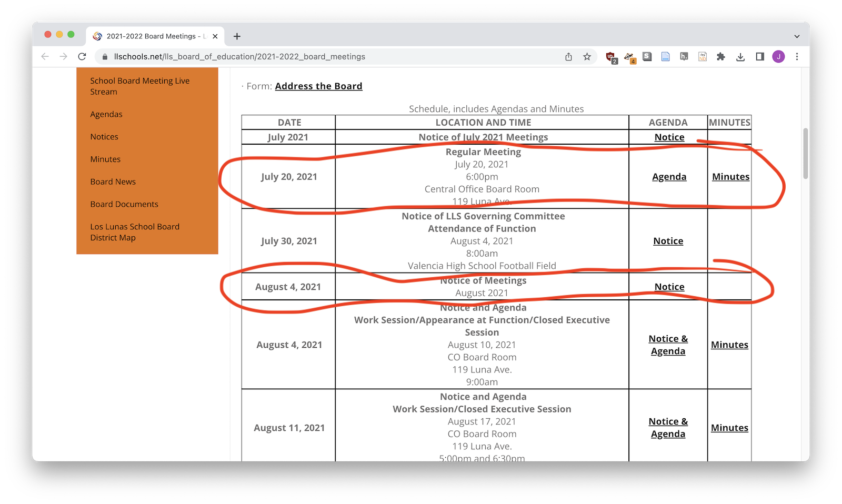Screen dimensions: 842x504
Task: Click the address bar URL
Action: point(239,57)
